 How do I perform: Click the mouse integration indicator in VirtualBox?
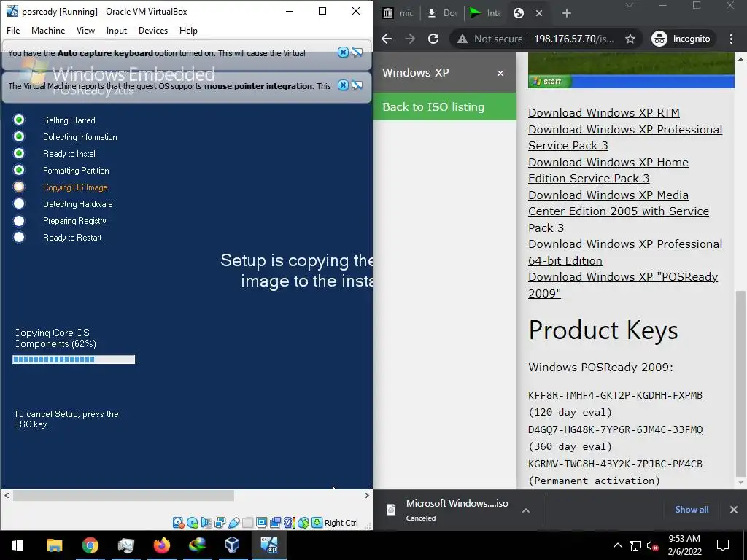coord(303,523)
